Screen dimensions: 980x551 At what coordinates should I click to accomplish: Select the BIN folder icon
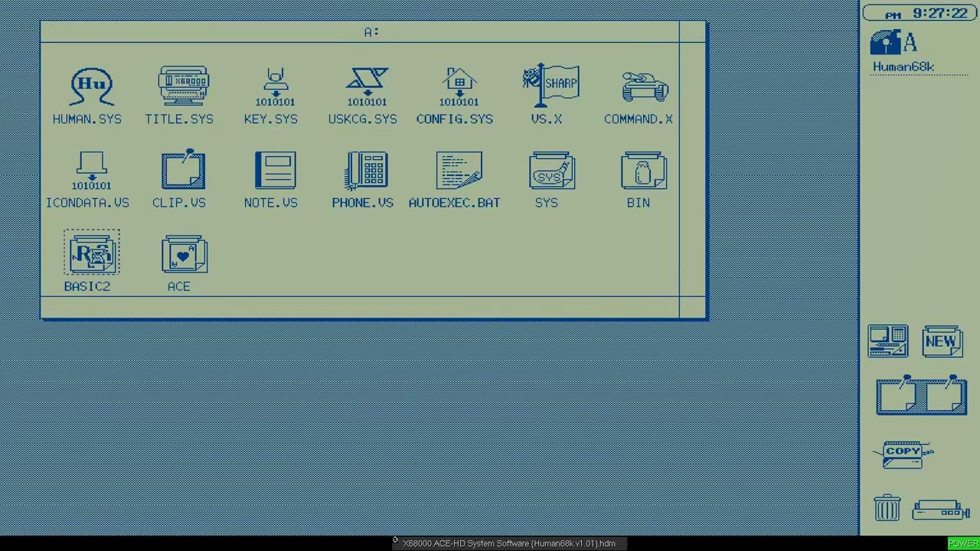[x=644, y=170]
